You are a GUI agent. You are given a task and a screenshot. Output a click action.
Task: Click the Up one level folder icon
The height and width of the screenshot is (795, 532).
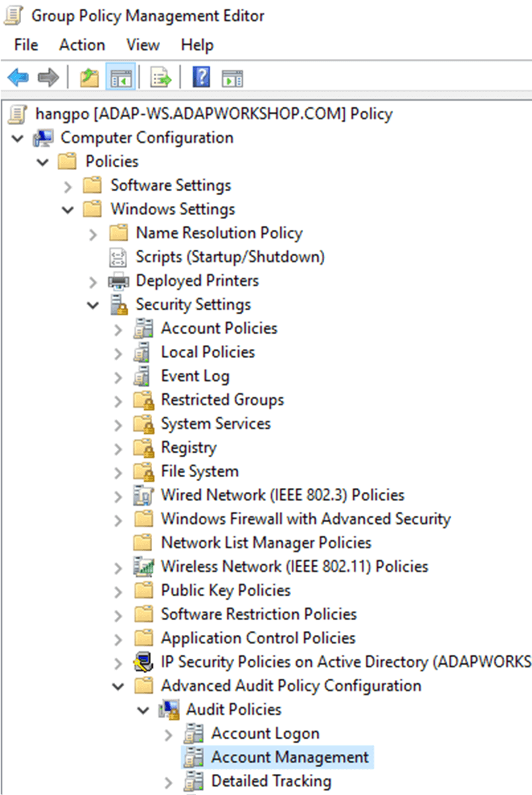89,78
